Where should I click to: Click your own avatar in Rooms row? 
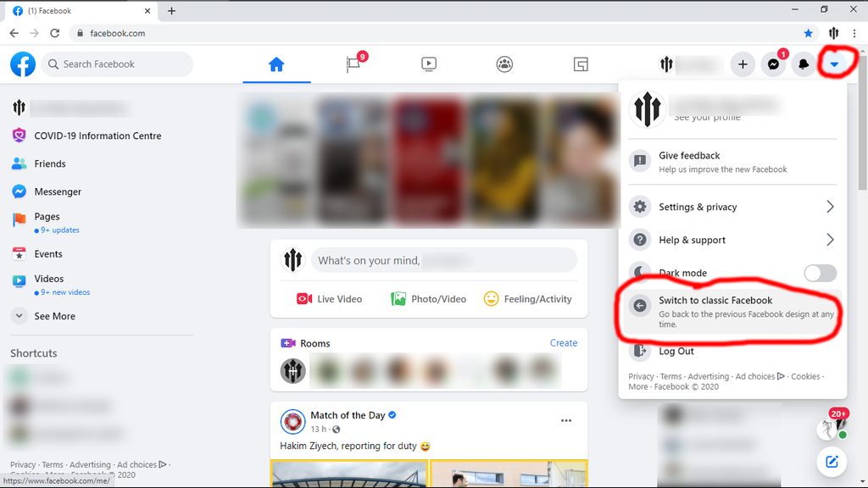[292, 371]
